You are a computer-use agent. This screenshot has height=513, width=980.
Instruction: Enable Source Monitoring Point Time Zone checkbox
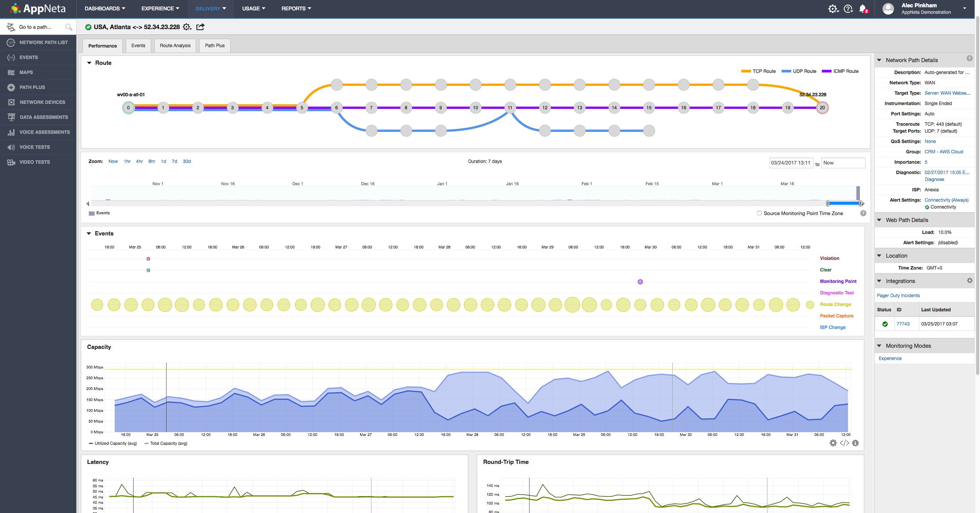(x=759, y=213)
